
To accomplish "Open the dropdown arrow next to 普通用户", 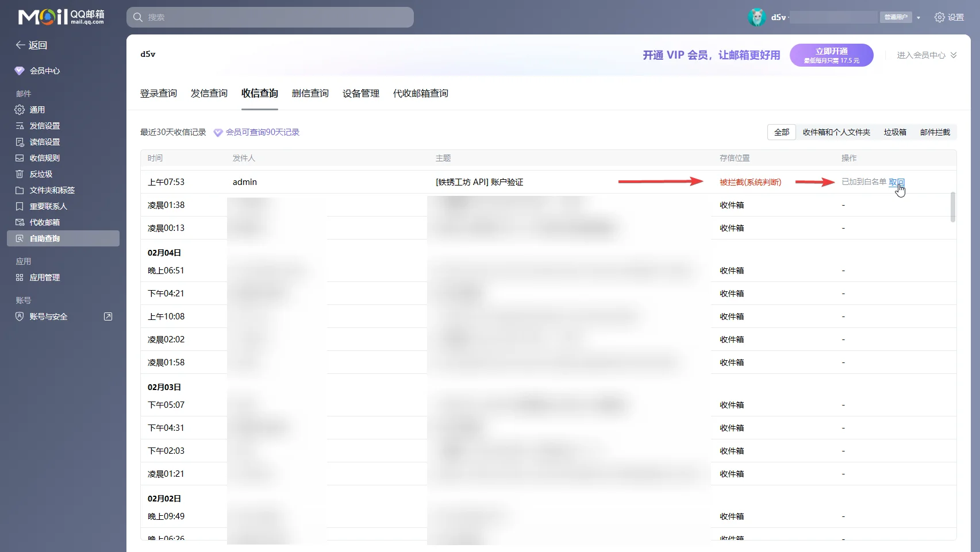I will [918, 17].
